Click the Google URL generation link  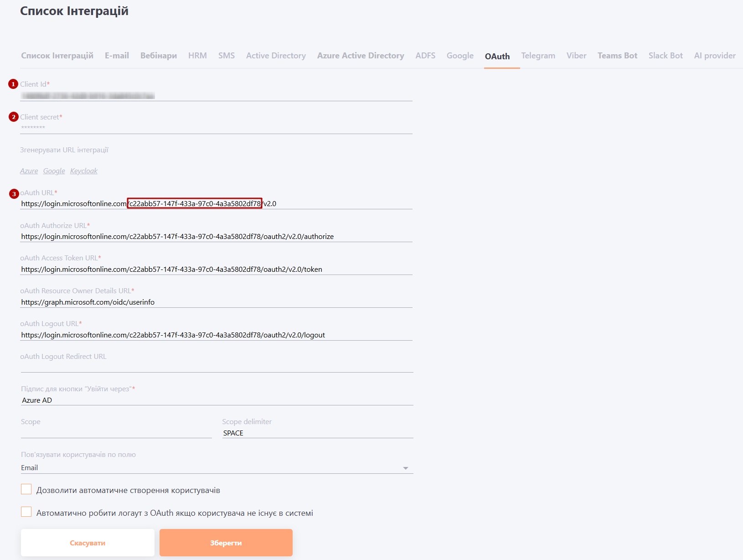click(x=54, y=171)
